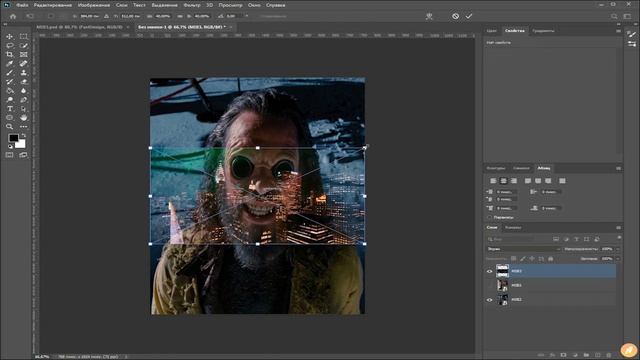640x360 pixels.
Task: Toggle left paragraph alignment
Action: click(x=493, y=181)
